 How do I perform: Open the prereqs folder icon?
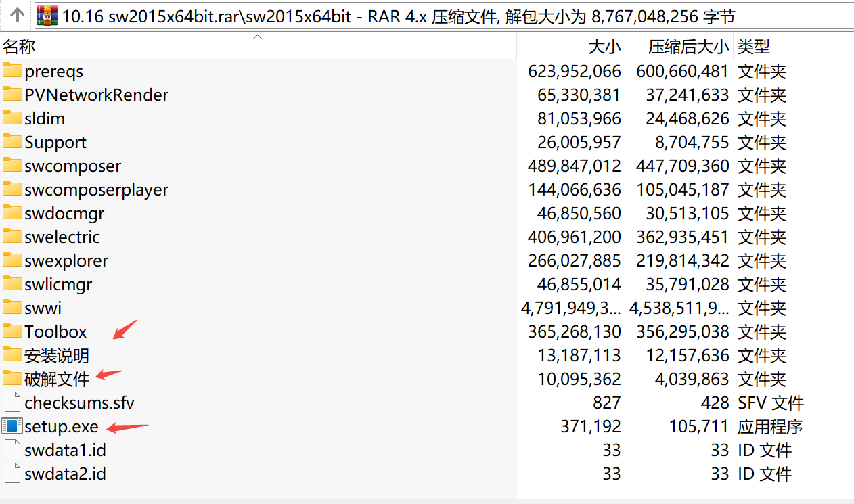click(x=12, y=71)
